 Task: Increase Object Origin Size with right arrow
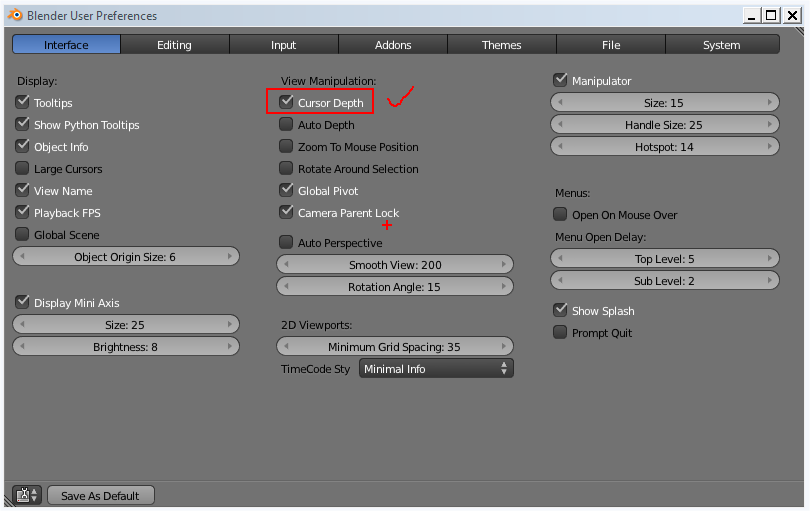(230, 257)
